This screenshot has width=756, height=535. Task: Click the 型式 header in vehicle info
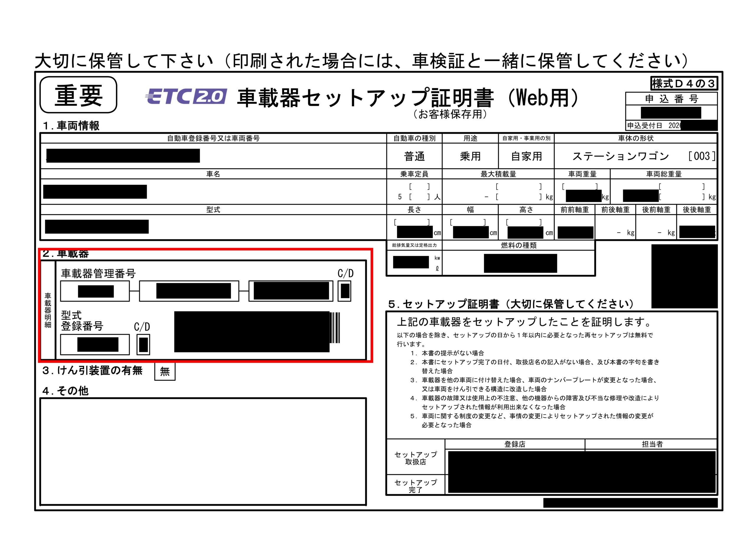(214, 210)
